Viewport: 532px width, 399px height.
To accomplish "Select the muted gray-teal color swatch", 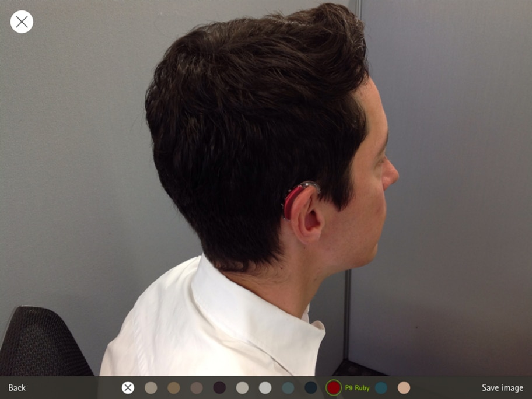I will pyautogui.click(x=288, y=388).
